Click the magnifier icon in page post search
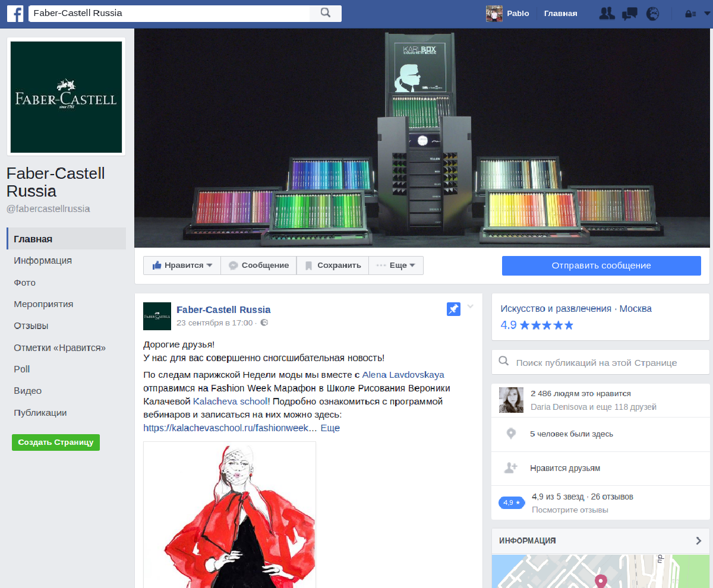Viewport: 713px width, 588px height. [x=504, y=362]
